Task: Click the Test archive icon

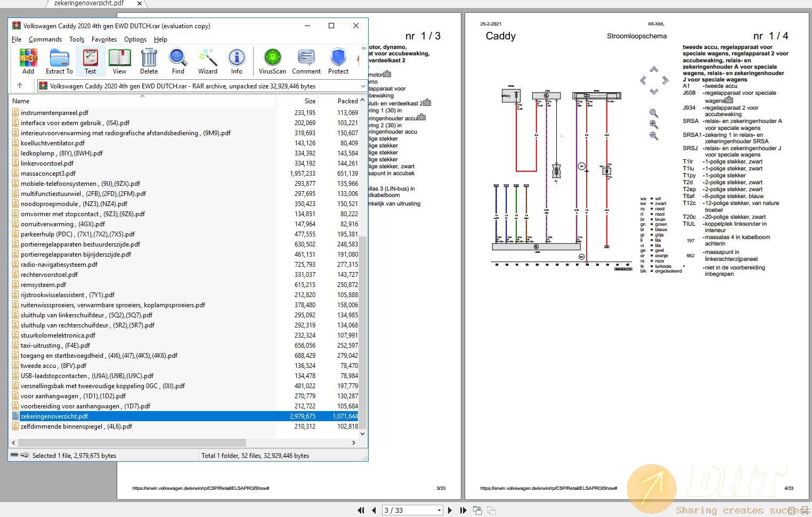Action: (x=91, y=61)
